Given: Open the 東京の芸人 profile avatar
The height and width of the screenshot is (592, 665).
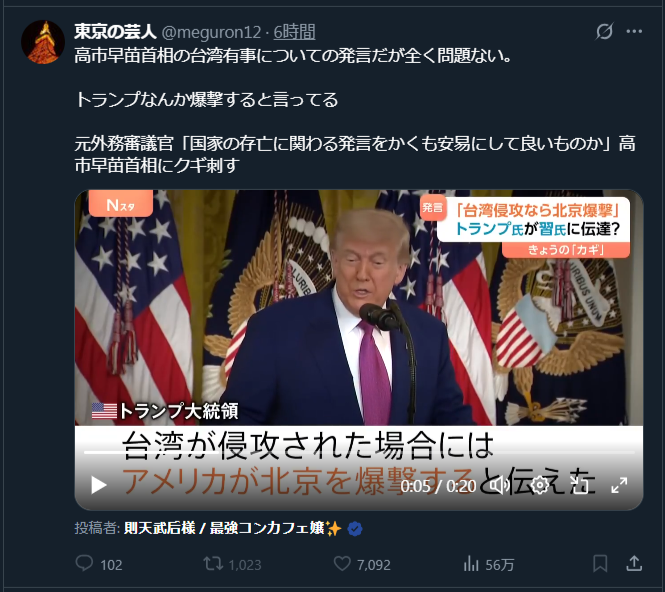Looking at the screenshot, I should click(43, 42).
